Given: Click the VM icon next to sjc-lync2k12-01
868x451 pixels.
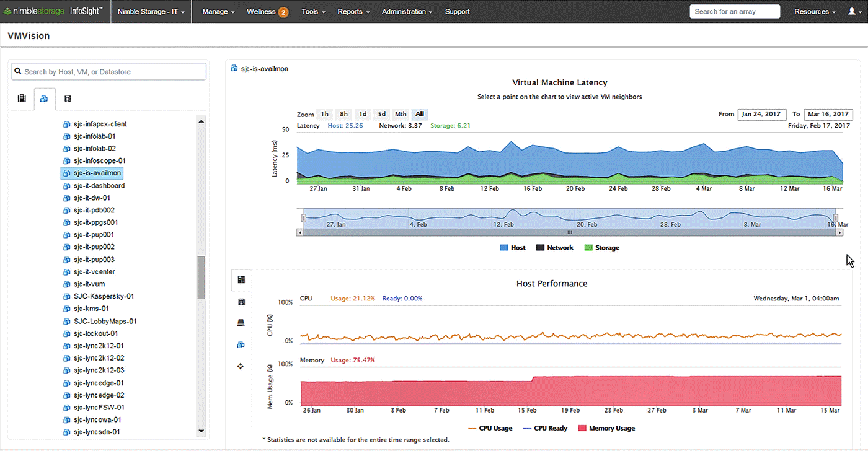Looking at the screenshot, I should (67, 346).
